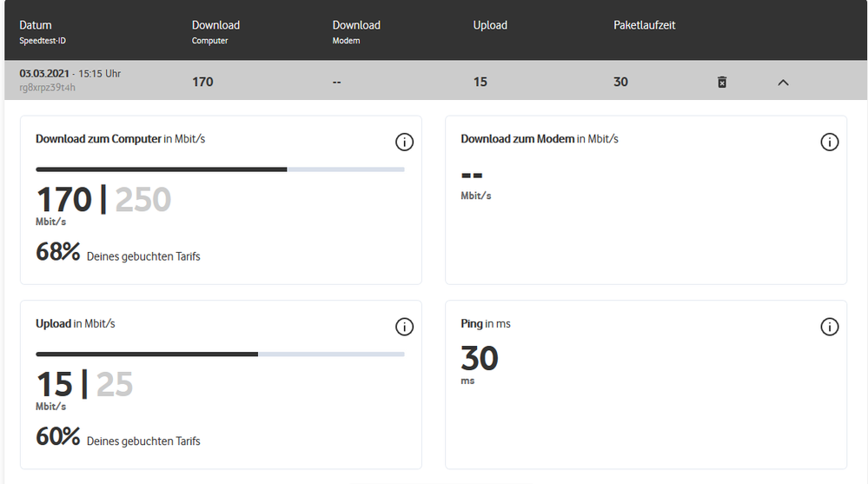Collapse the speedtest details with chevron
Image resolution: width=868 pixels, height=484 pixels.
tap(783, 82)
